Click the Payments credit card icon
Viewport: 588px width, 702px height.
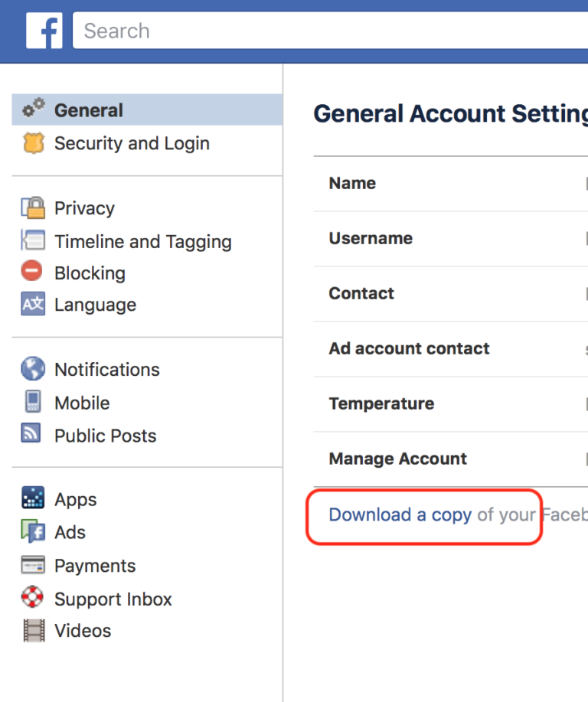(33, 564)
